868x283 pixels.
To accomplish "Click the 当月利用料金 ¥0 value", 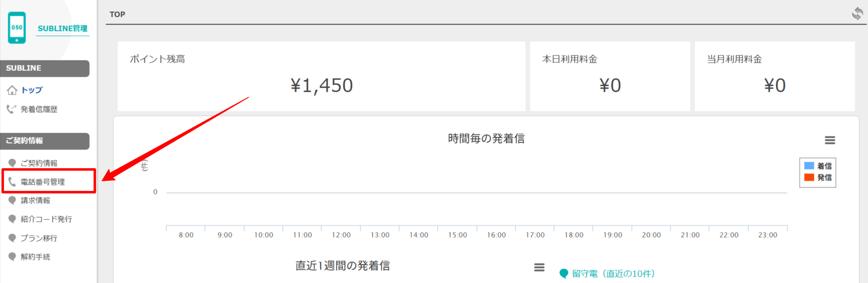I will coord(775,85).
